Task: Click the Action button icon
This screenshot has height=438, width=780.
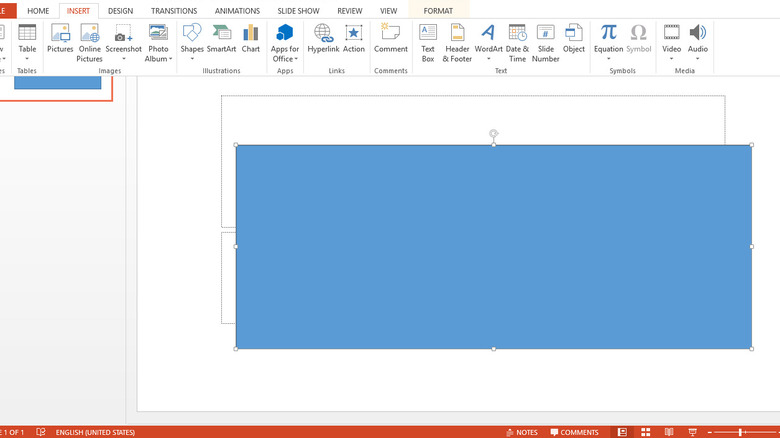Action: pyautogui.click(x=354, y=39)
